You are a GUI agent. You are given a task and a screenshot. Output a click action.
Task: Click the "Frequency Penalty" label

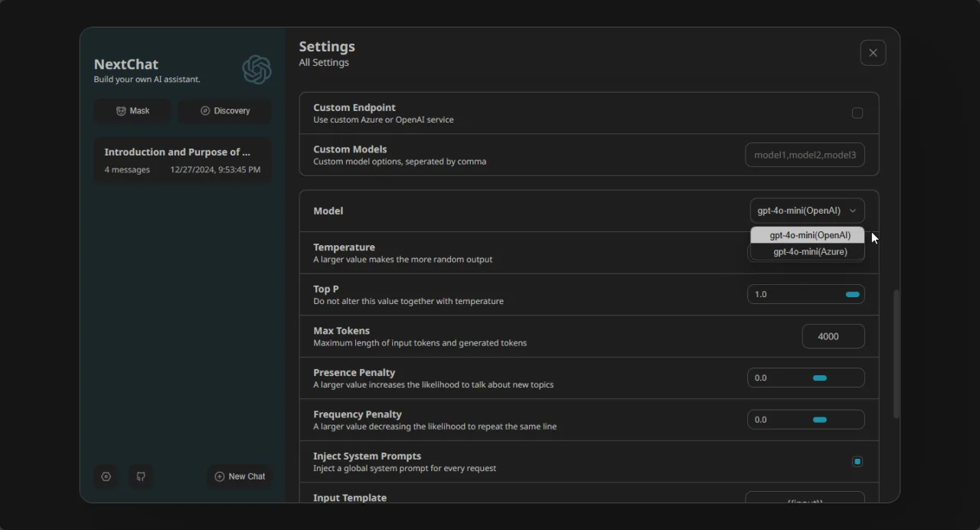coord(358,414)
